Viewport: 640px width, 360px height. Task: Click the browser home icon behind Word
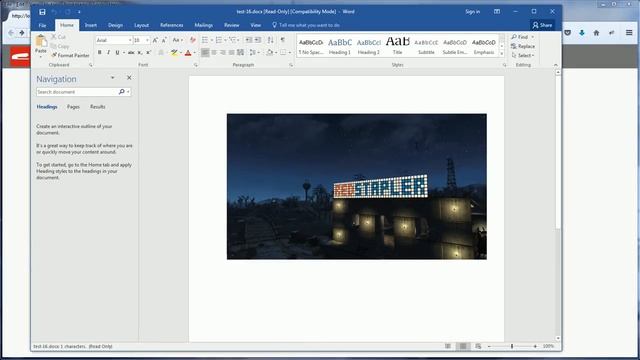596,33
